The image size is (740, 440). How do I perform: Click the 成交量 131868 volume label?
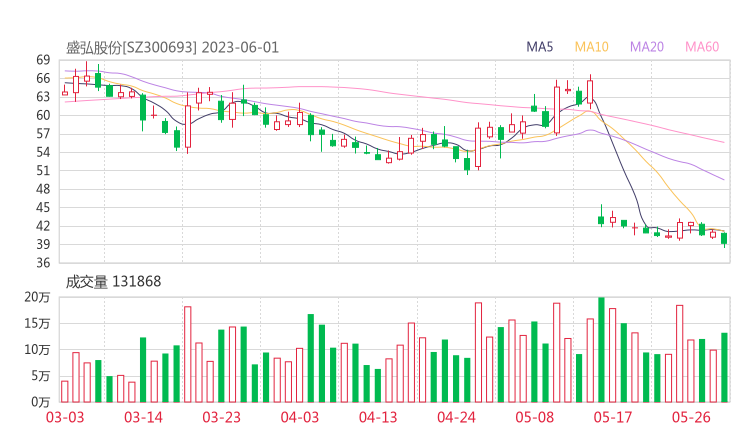point(113,282)
